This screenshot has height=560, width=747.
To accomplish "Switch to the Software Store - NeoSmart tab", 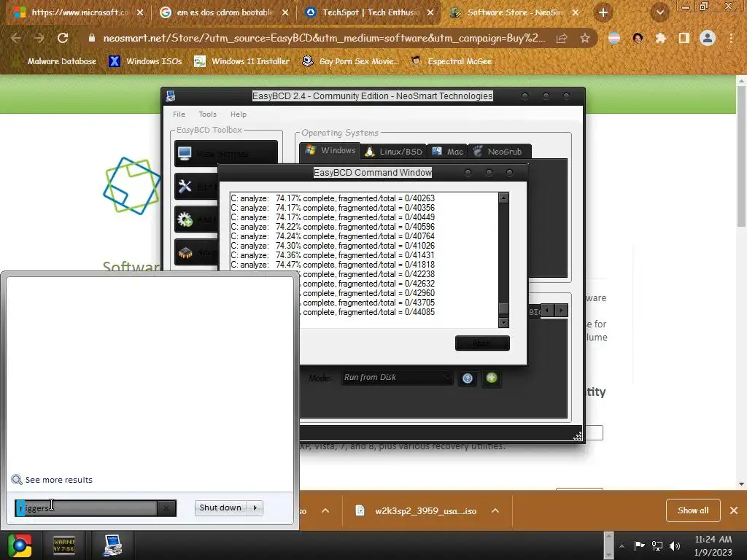I will [514, 12].
